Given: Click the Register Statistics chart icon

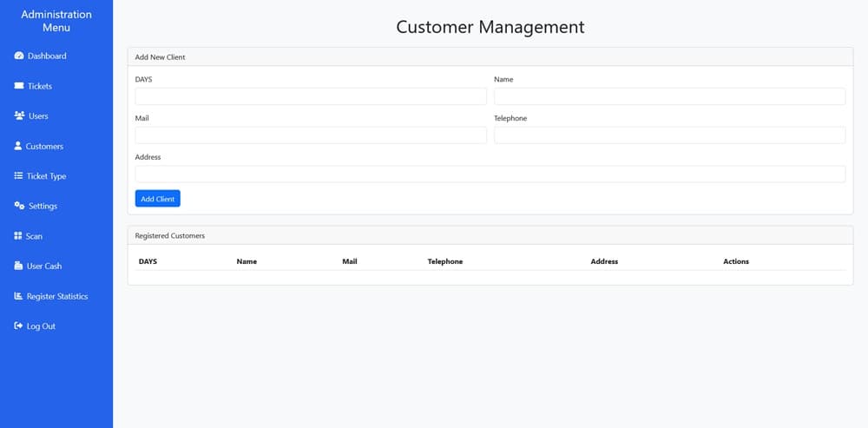Looking at the screenshot, I should tap(18, 296).
